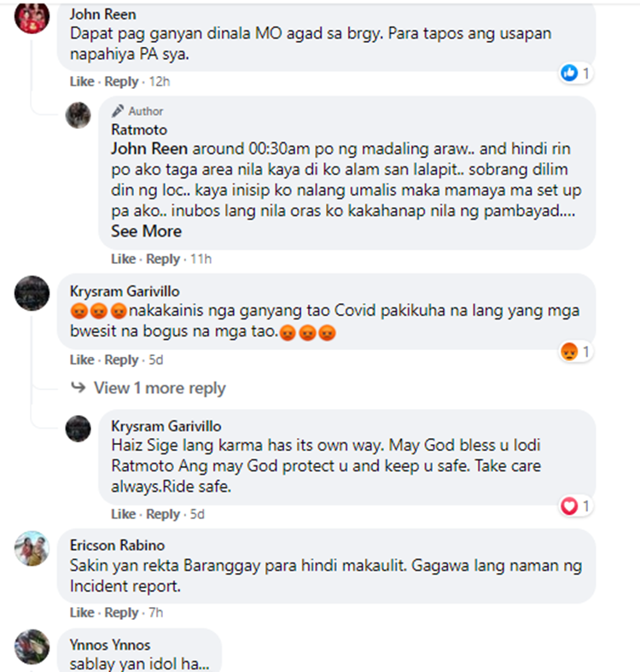Like John Reen's comment
This screenshot has height=672, width=640.
click(x=82, y=81)
